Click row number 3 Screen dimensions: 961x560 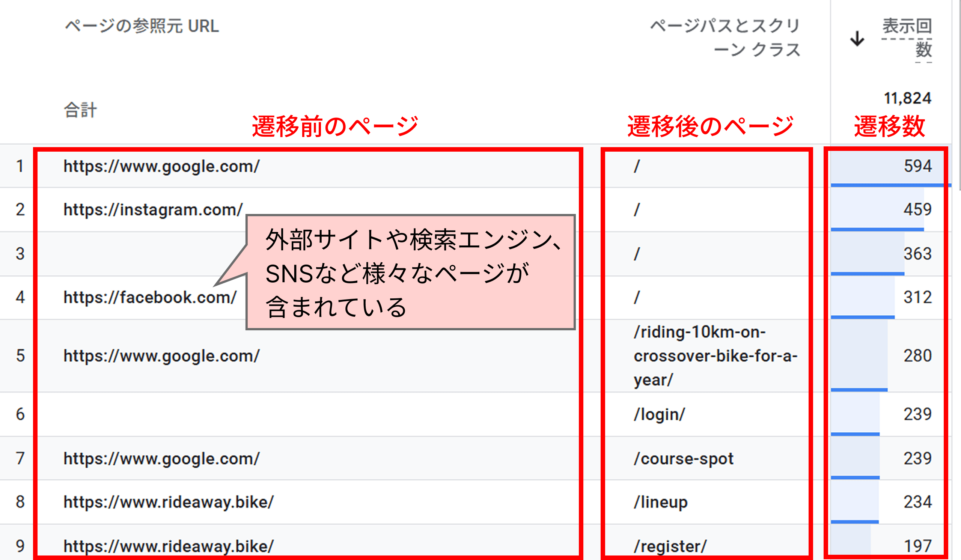20,254
